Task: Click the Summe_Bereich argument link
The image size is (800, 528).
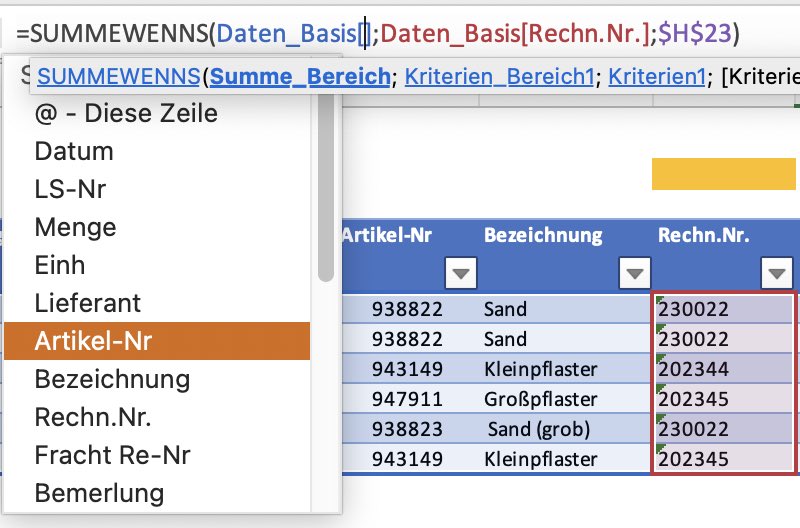Action: tap(300, 77)
